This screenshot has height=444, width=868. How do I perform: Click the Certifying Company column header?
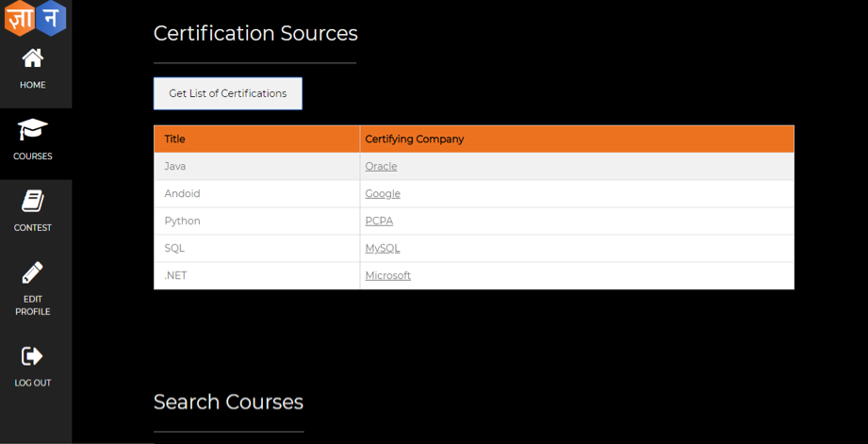tap(415, 139)
